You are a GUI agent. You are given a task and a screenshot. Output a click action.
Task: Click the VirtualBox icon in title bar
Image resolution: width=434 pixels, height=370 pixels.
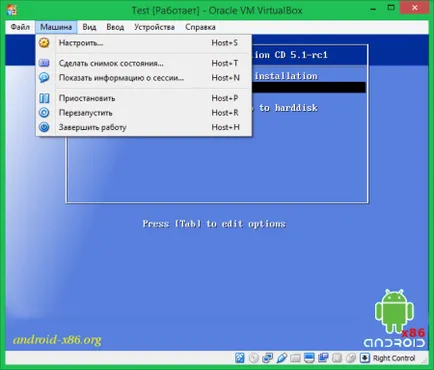[12, 10]
